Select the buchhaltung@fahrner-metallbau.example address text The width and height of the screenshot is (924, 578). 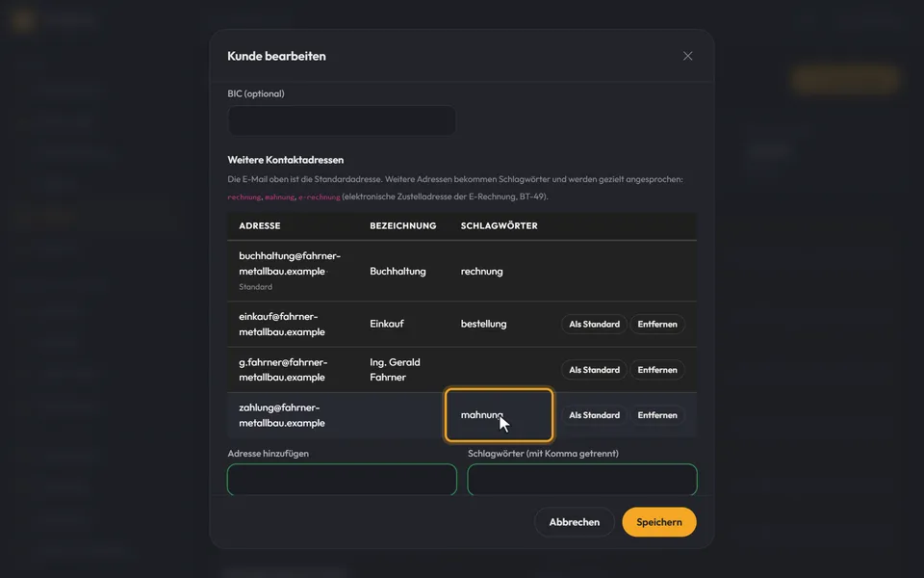[x=290, y=264]
